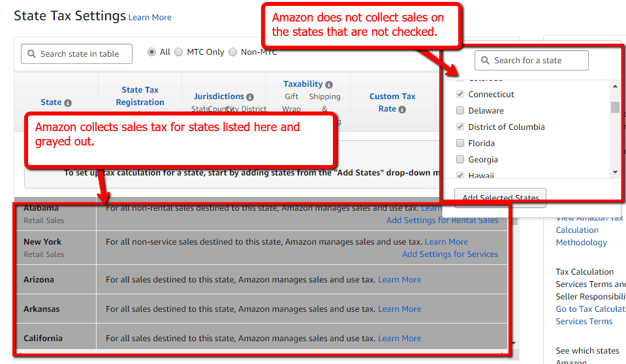Open Learn More link in Arkansas row
Screen dimensions: 626x364
point(399,309)
